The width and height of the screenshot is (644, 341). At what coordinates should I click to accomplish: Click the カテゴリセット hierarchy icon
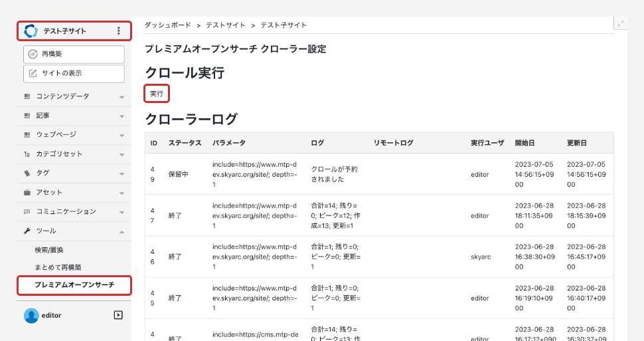point(27,154)
